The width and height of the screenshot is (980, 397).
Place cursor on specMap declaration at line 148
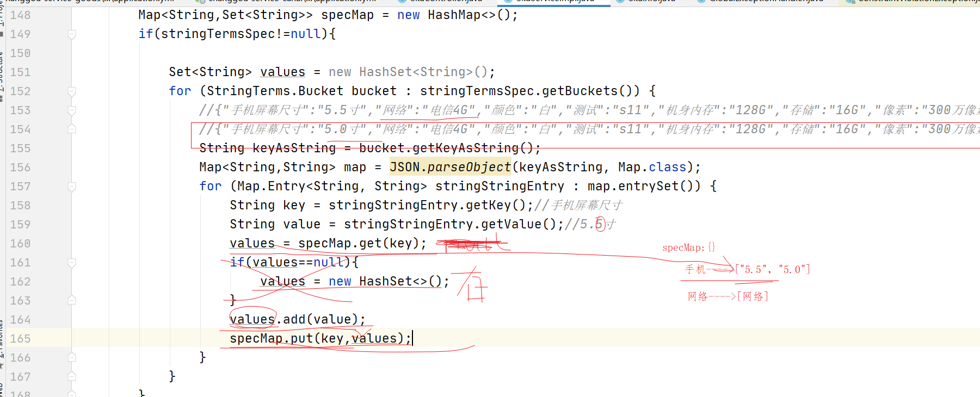[347, 15]
